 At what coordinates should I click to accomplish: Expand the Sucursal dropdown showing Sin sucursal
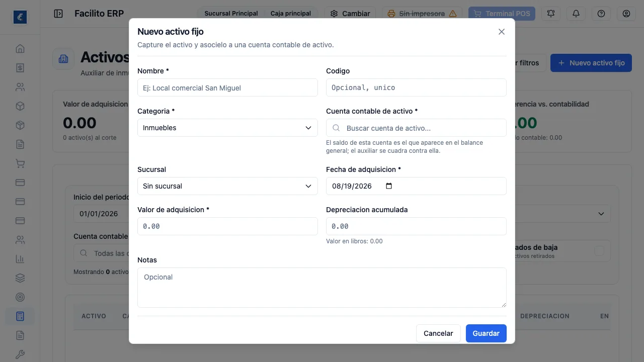[227, 186]
